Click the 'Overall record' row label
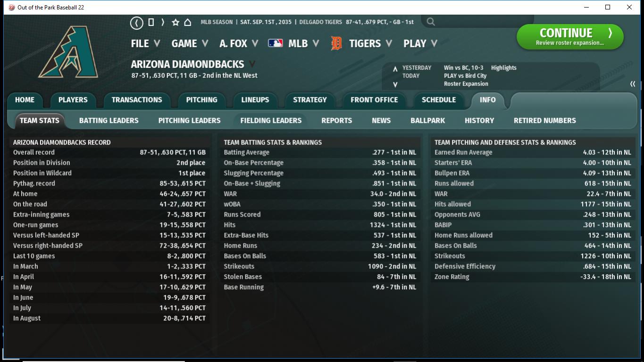This screenshot has width=644, height=362. [34, 152]
